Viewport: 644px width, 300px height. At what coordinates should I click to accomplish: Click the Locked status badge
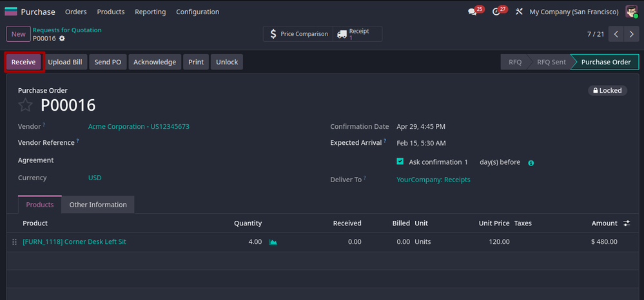[607, 90]
